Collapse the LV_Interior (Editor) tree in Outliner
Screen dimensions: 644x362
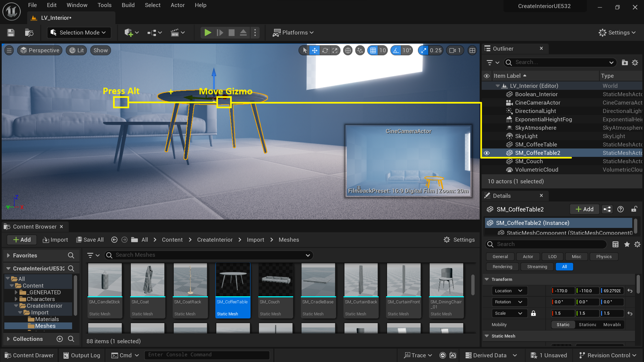[498, 86]
